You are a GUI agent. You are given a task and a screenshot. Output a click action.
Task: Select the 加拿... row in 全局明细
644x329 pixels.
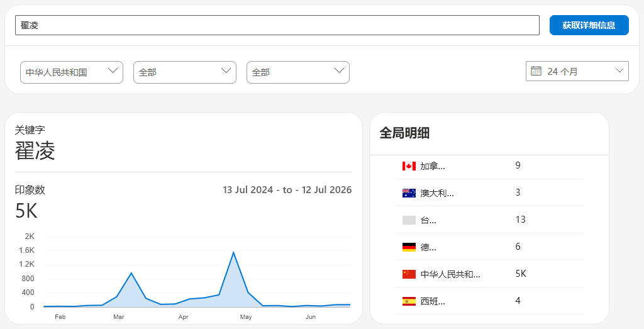click(x=489, y=165)
